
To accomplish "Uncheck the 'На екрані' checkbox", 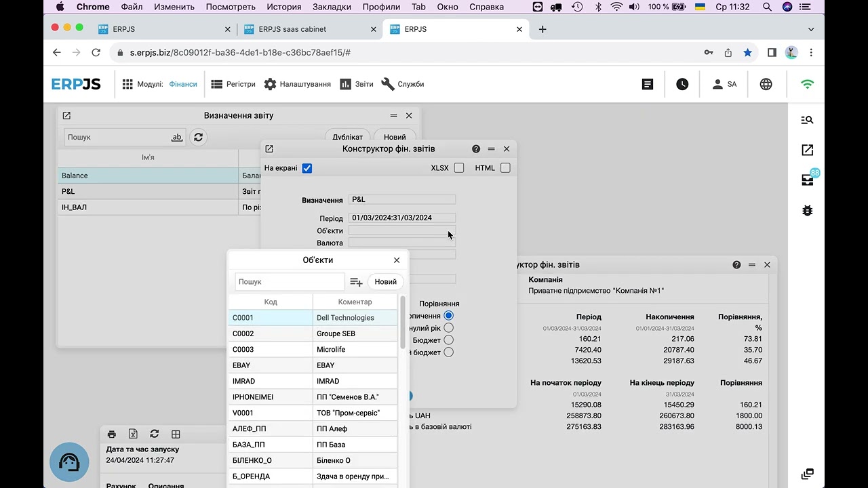I will pyautogui.click(x=307, y=168).
